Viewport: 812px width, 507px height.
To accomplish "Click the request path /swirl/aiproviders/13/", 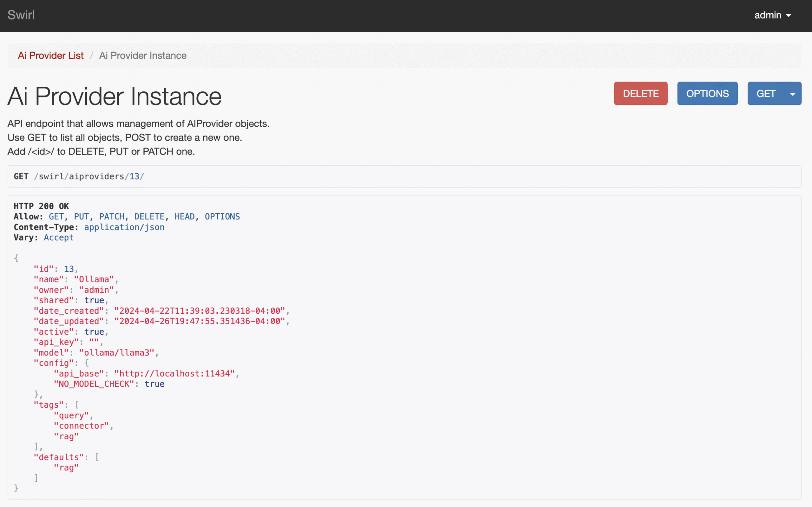I will click(89, 177).
